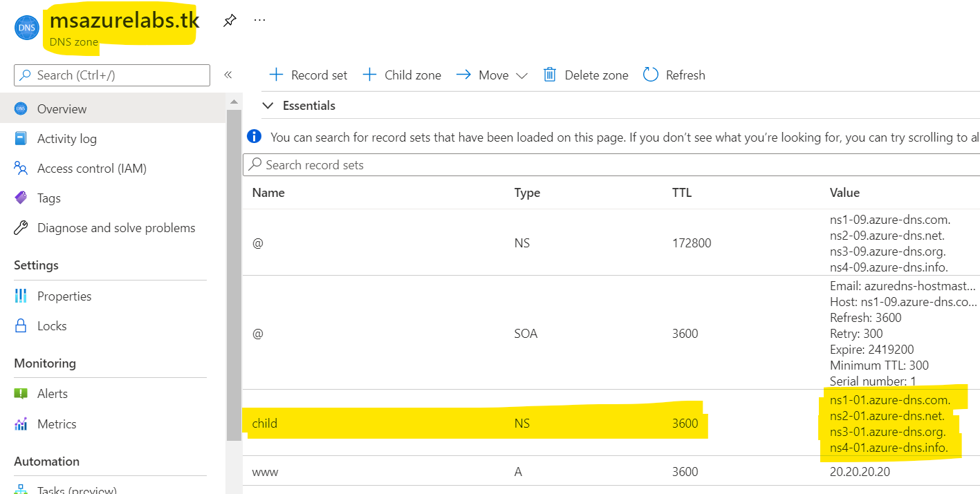The image size is (980, 494).
Task: Click the purple Tags icon
Action: click(21, 198)
